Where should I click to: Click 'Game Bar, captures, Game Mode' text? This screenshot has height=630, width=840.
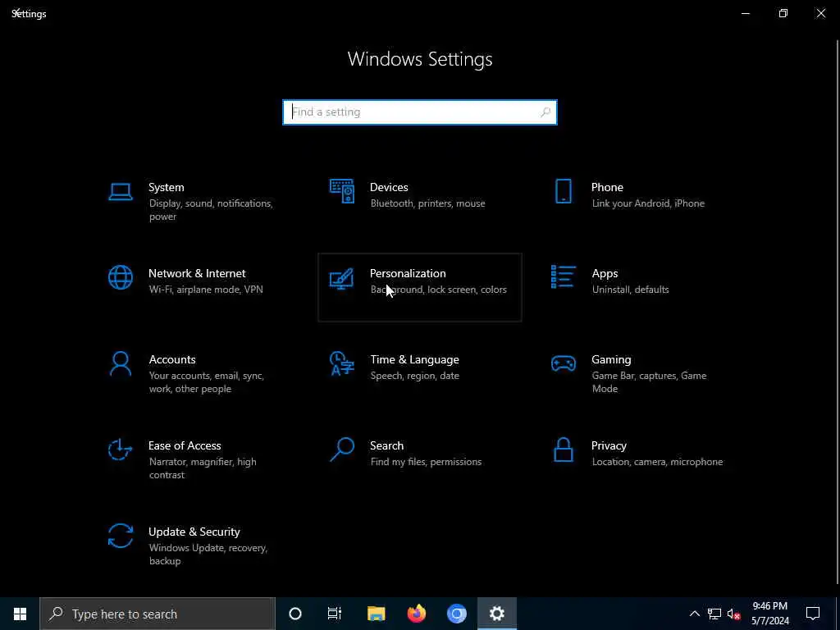click(x=649, y=382)
